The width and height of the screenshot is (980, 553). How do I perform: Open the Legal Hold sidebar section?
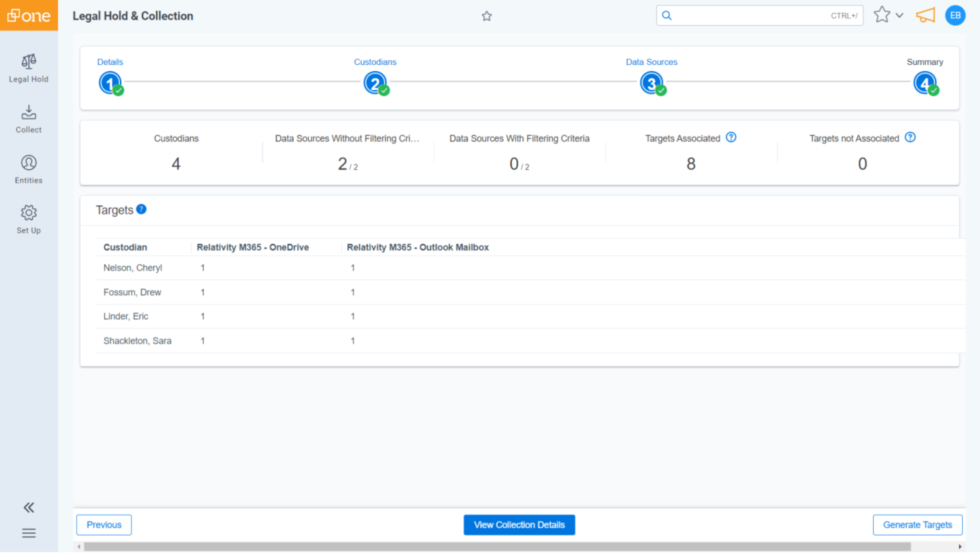pyautogui.click(x=29, y=69)
